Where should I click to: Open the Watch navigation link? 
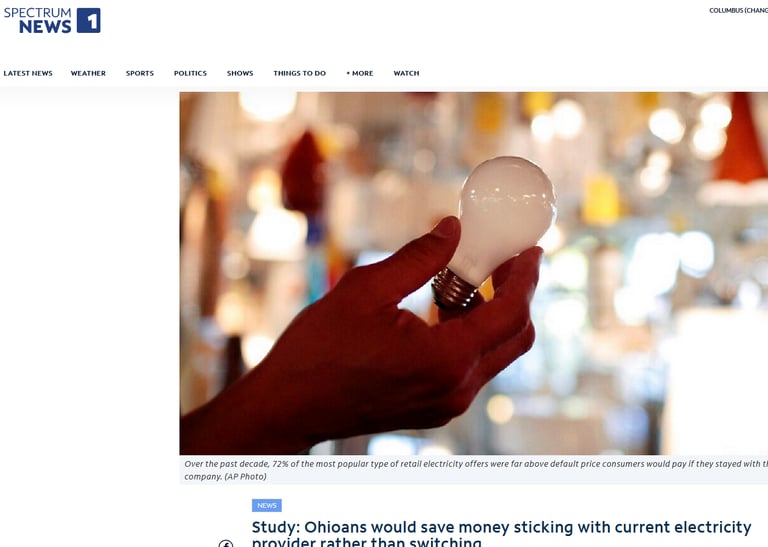[407, 73]
